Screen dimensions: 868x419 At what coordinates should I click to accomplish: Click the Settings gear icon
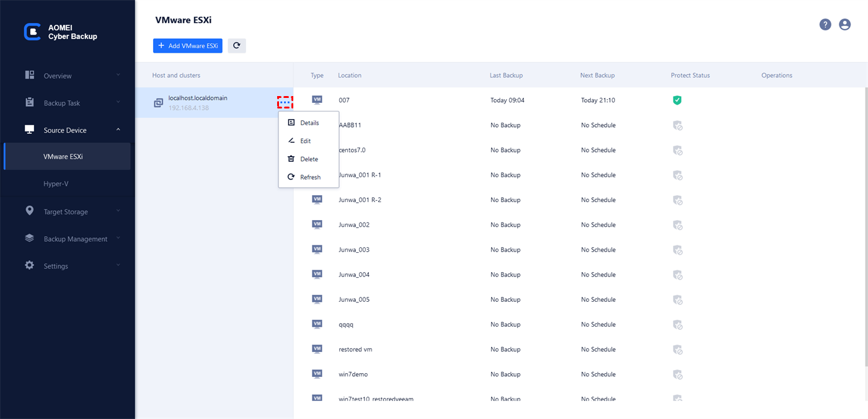click(x=30, y=265)
